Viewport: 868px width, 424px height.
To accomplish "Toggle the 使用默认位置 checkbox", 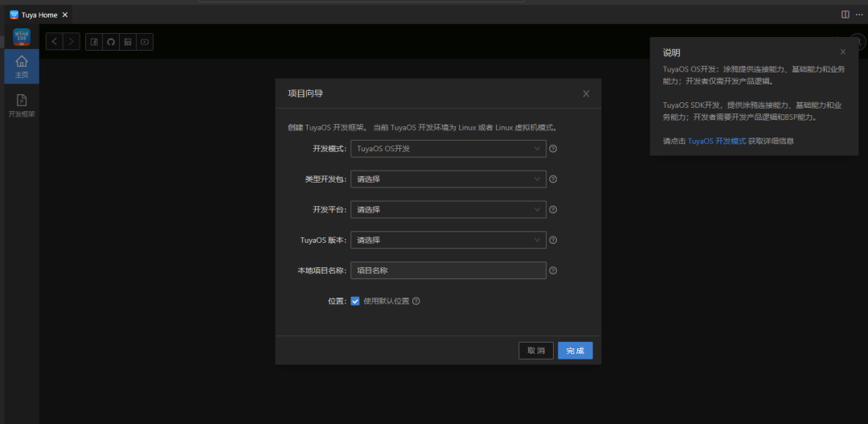I will [355, 301].
